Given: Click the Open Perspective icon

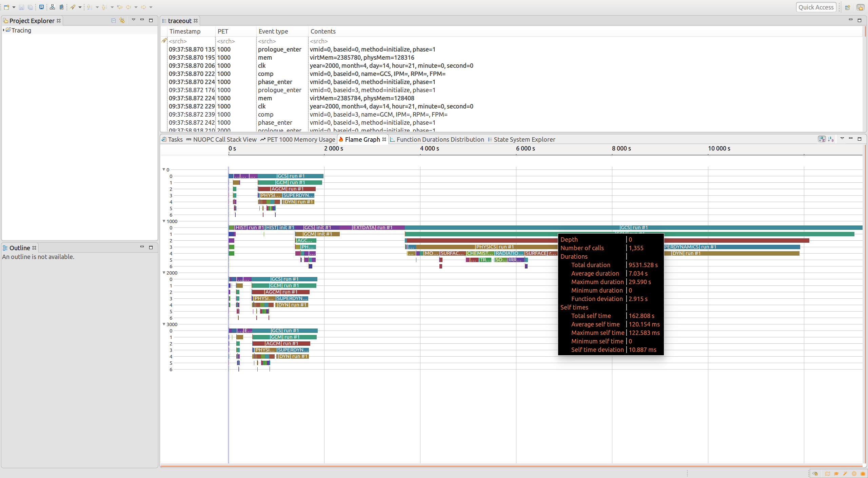Looking at the screenshot, I should click(847, 7).
